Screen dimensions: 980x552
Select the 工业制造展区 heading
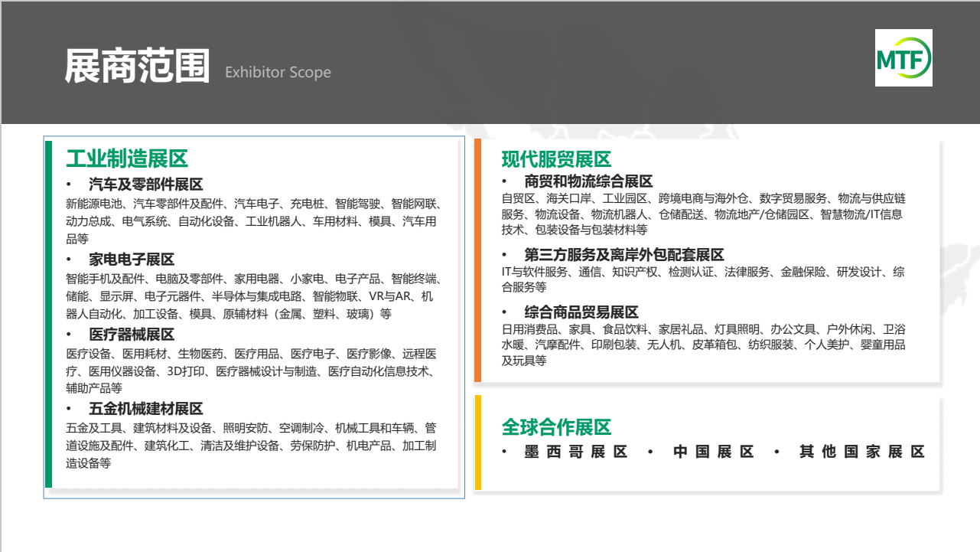(127, 158)
